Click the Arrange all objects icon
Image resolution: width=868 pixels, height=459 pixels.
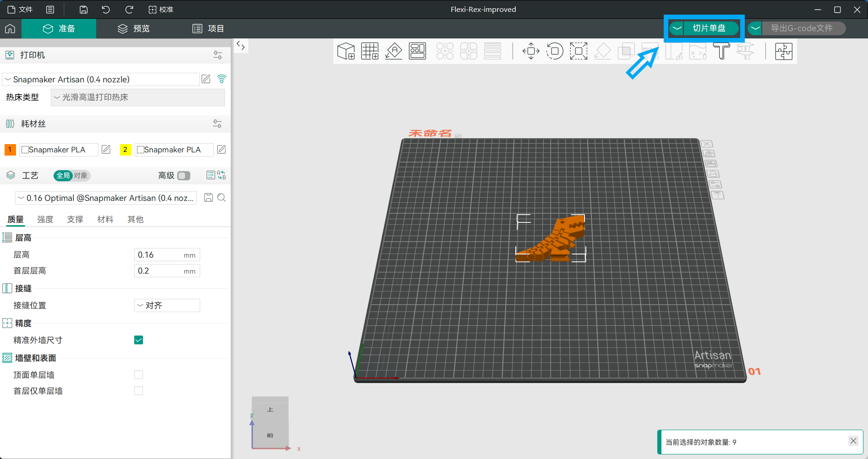417,51
